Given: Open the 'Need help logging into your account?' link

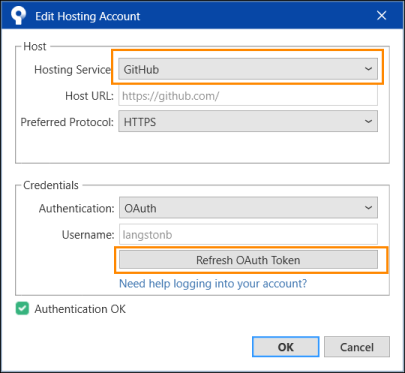Looking at the screenshot, I should point(213,284).
